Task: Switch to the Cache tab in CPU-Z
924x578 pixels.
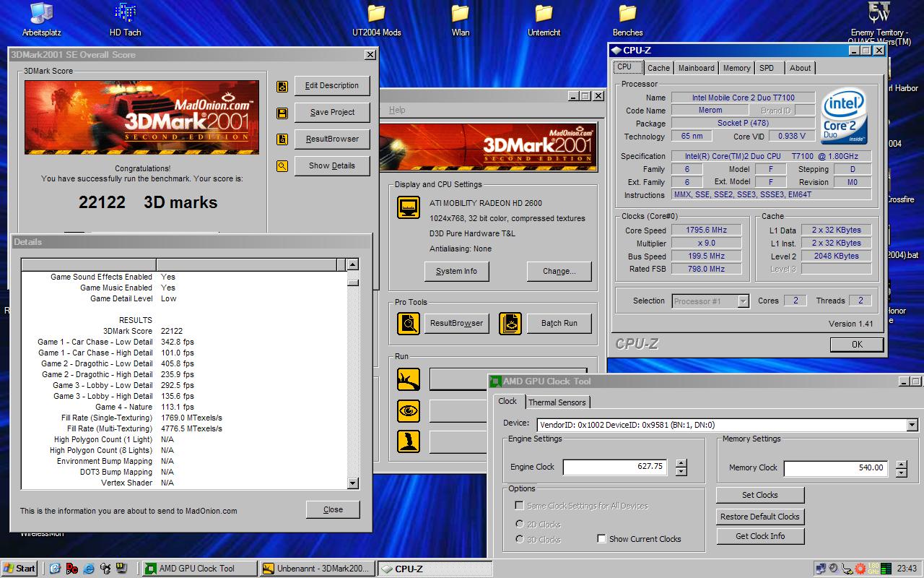Action: (x=658, y=68)
